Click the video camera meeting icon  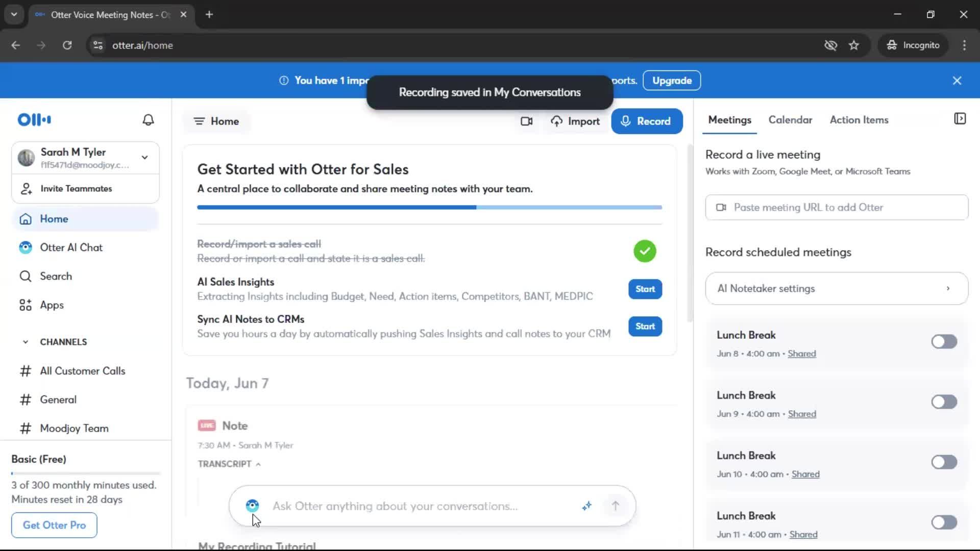526,121
